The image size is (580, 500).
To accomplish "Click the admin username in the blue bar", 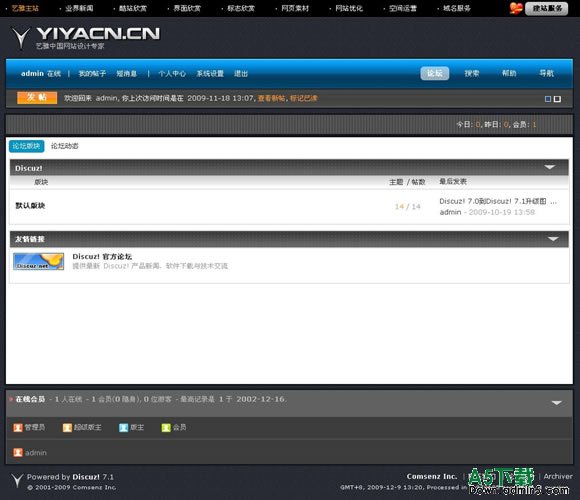I will [x=32, y=74].
